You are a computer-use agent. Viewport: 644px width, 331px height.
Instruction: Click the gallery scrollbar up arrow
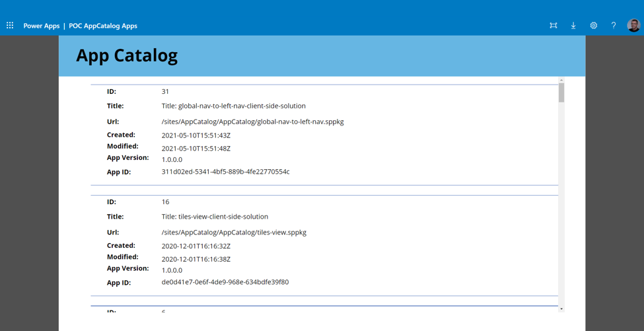[x=561, y=81]
